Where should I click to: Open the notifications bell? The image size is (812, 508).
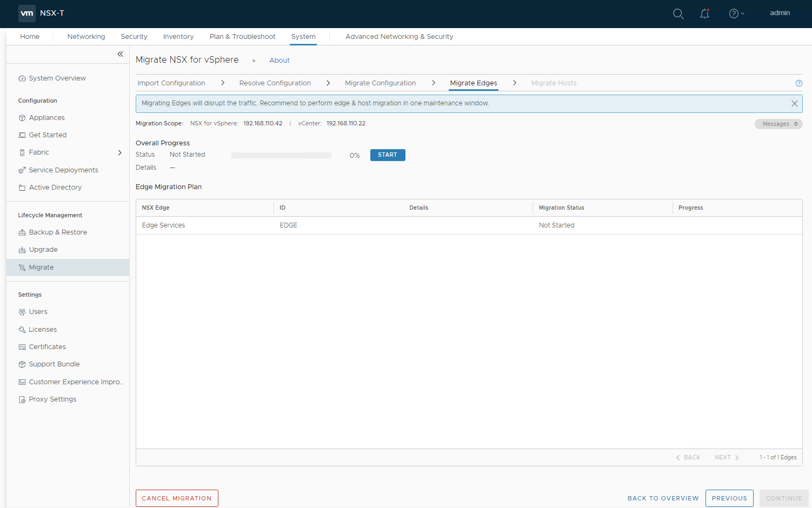click(704, 14)
